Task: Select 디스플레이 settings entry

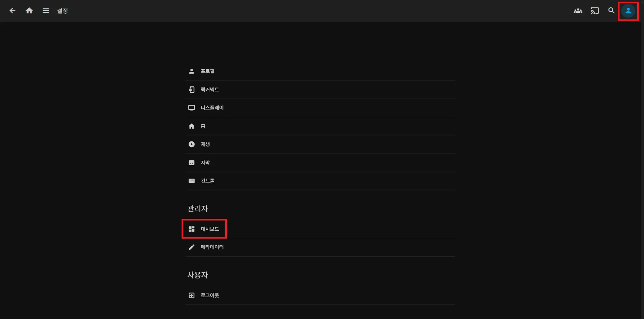Action: point(212,108)
